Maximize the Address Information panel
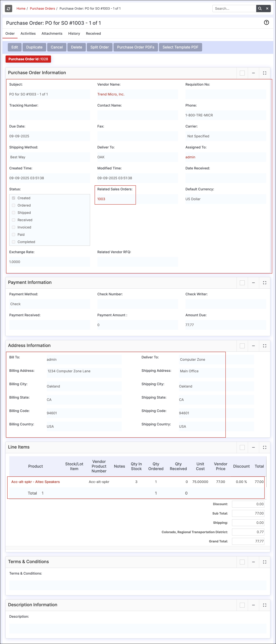The height and width of the screenshot is (644, 276). pos(265,346)
